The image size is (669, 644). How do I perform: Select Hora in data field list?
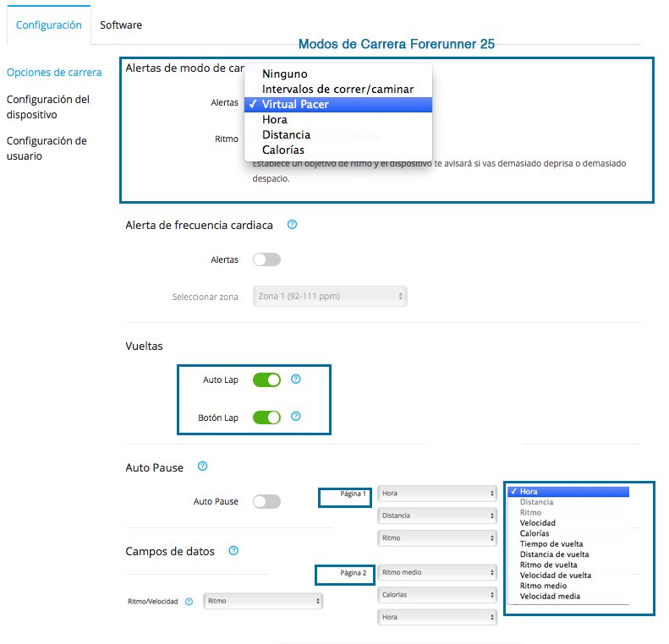point(568,491)
